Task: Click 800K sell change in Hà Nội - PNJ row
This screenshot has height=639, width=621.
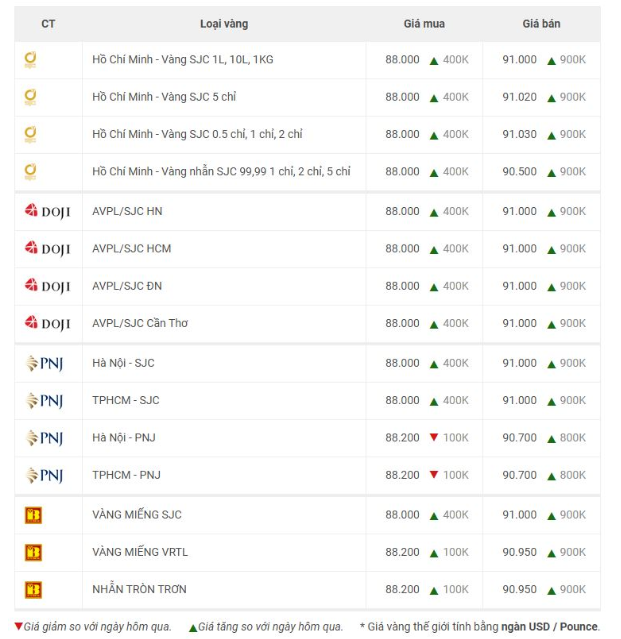Action: pyautogui.click(x=573, y=438)
